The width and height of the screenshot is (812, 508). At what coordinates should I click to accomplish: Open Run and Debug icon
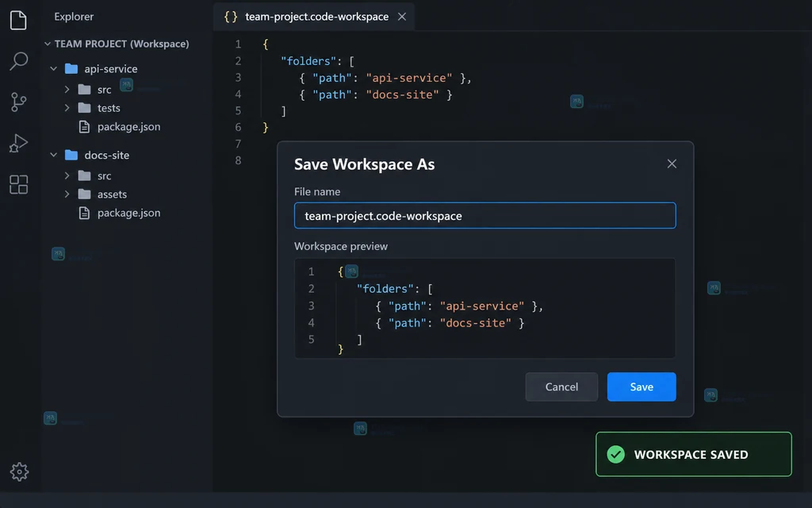pos(18,143)
